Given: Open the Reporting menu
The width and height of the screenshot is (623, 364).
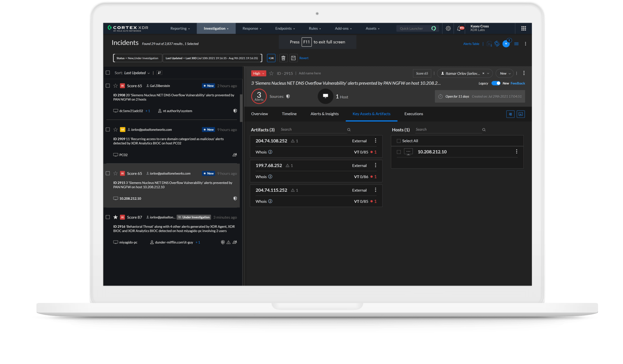Looking at the screenshot, I should (179, 28).
